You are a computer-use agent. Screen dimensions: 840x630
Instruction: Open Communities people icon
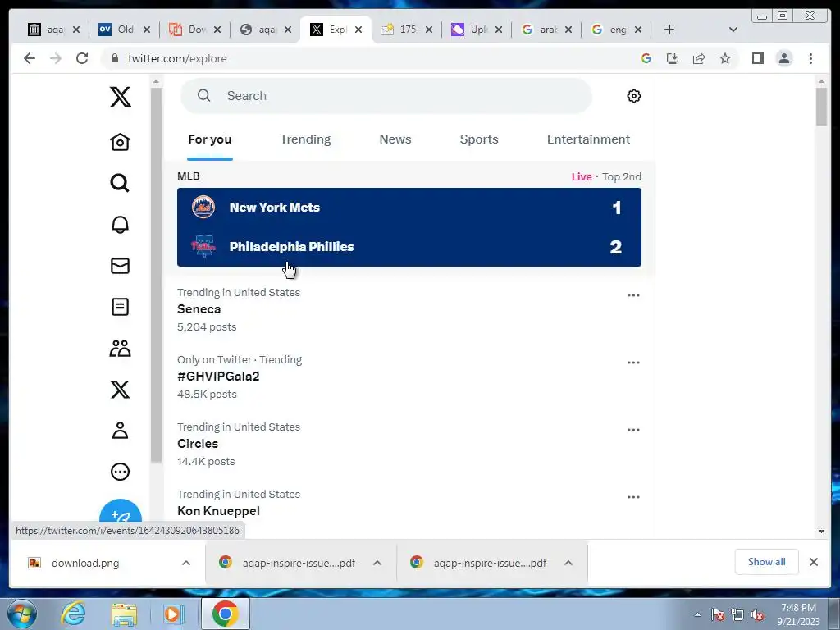[x=120, y=348]
